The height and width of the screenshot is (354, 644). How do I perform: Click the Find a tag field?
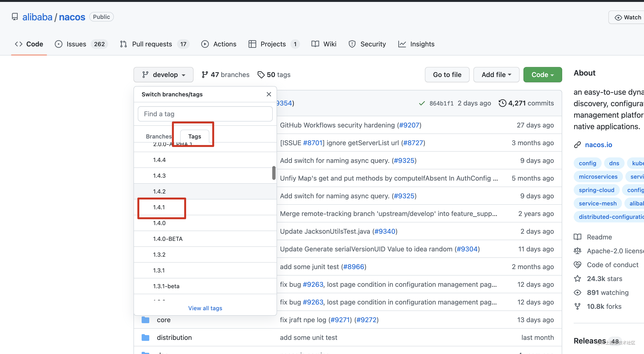tap(205, 114)
